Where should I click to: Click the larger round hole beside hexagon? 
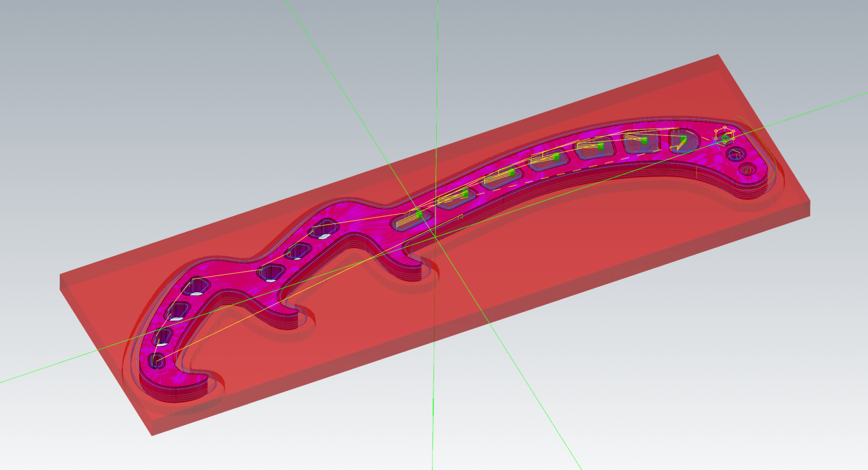(736, 154)
